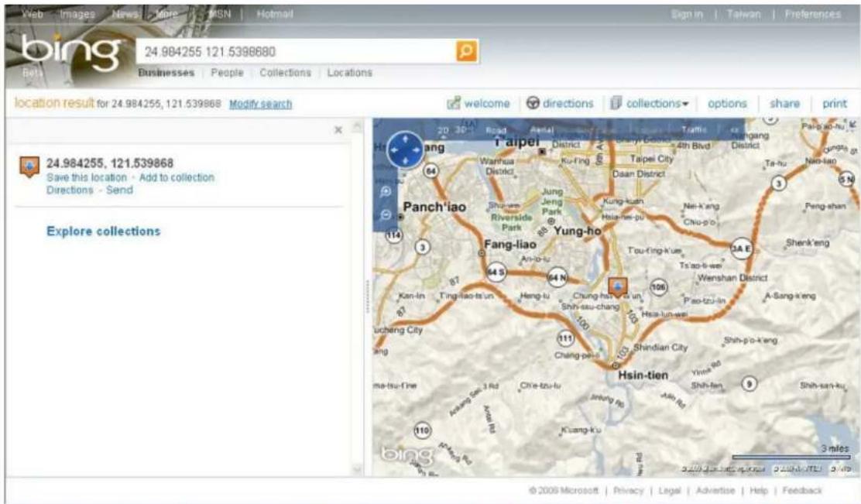Open Preferences
Viewport: 861px width, 504px height.
(x=813, y=14)
